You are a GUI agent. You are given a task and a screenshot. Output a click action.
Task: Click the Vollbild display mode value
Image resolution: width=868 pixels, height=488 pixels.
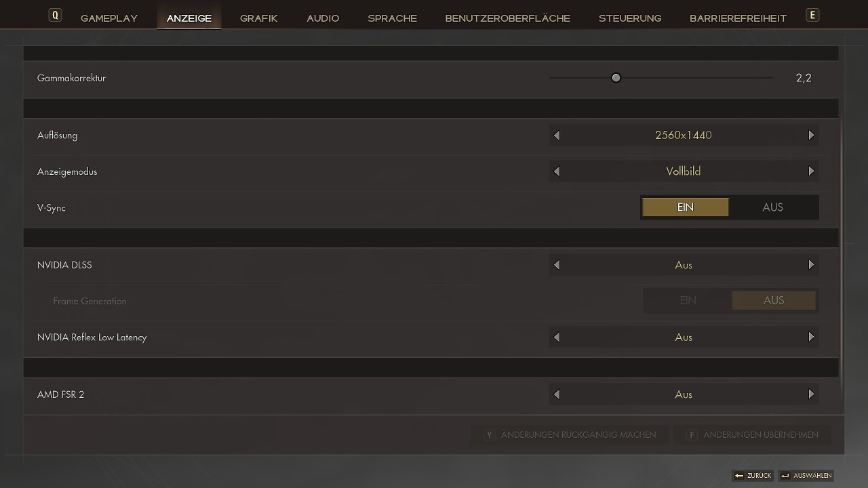click(684, 171)
